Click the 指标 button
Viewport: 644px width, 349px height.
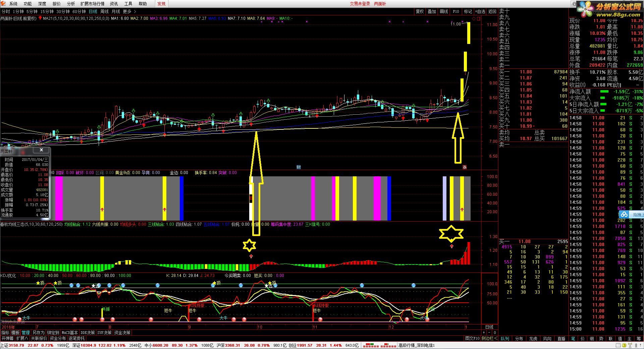tap(5, 333)
